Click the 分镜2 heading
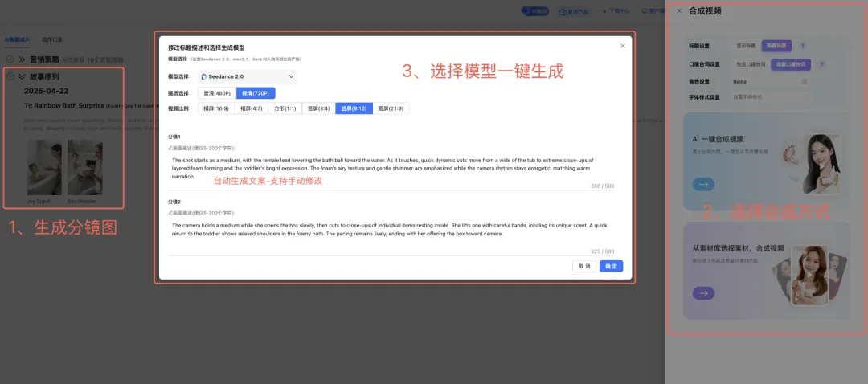 coord(174,202)
